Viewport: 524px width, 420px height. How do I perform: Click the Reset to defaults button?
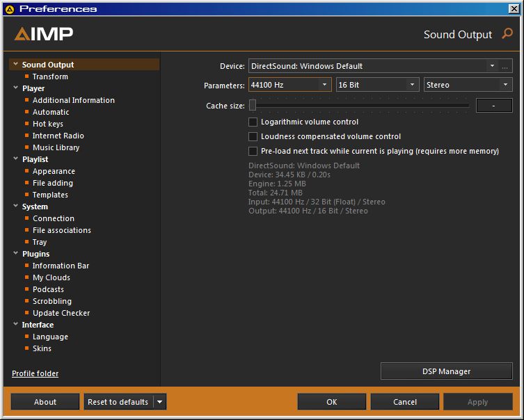point(118,402)
